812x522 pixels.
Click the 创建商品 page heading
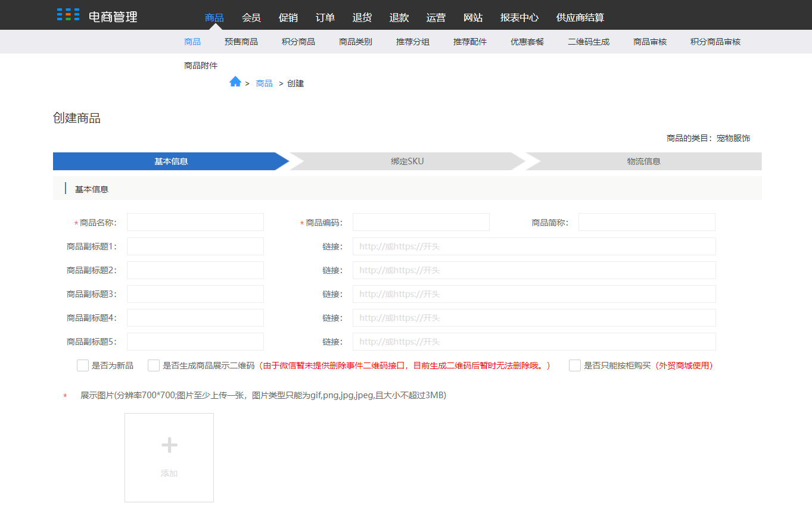click(77, 118)
